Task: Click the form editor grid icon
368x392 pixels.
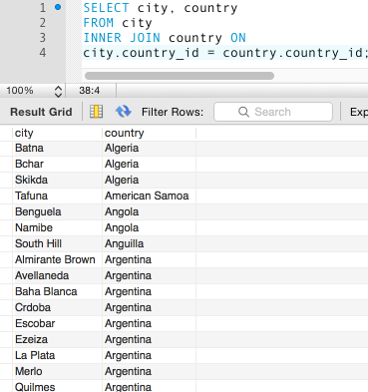Action: tap(96, 112)
